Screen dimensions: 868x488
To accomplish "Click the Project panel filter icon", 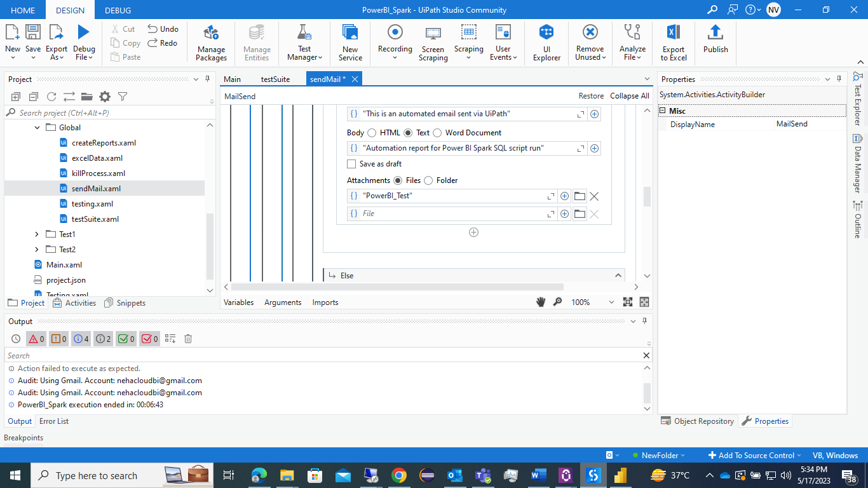I will pos(123,97).
